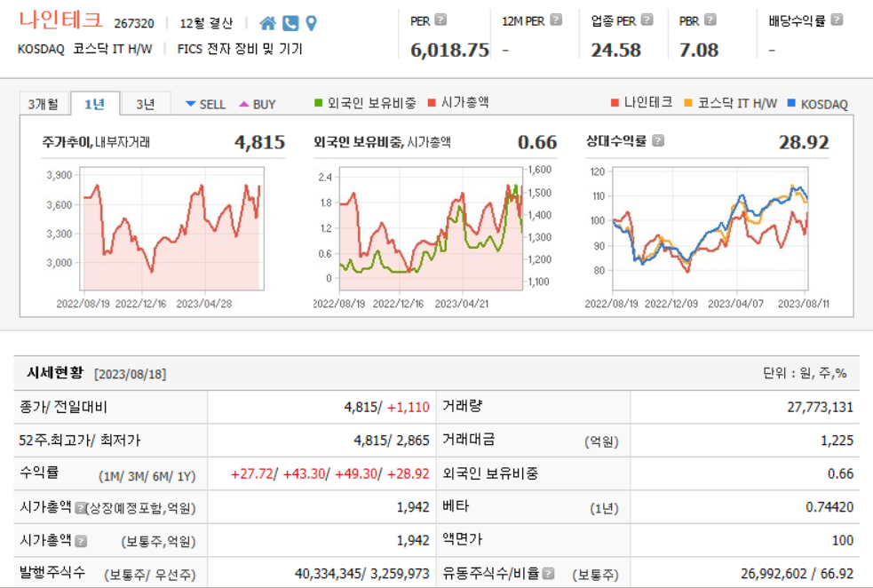This screenshot has height=588, width=873.
Task: Open the PER help tooltip icon
Action: (x=440, y=20)
